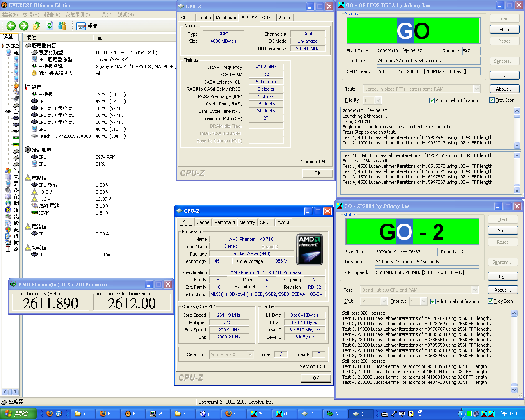Click the Start Time field in ORTHOS
Screen dimensions: 525x420
(x=408, y=51)
